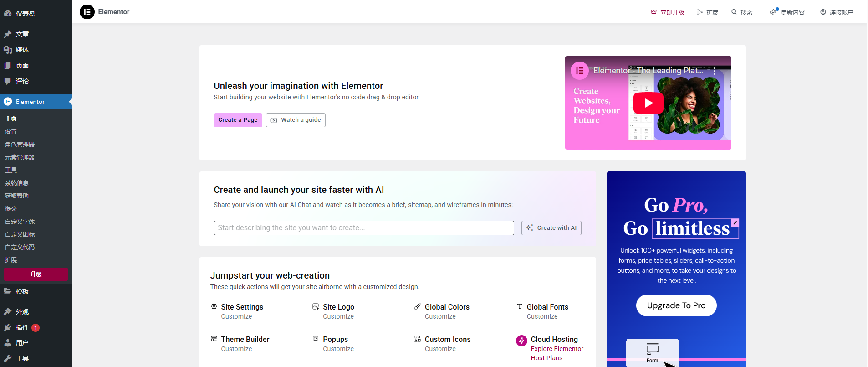The height and width of the screenshot is (367, 868).
Task: Click the Site Logo image icon
Action: coord(316,306)
